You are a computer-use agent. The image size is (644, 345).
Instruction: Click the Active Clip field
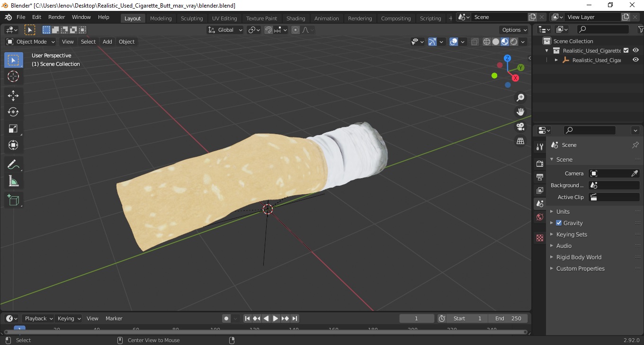[614, 197]
